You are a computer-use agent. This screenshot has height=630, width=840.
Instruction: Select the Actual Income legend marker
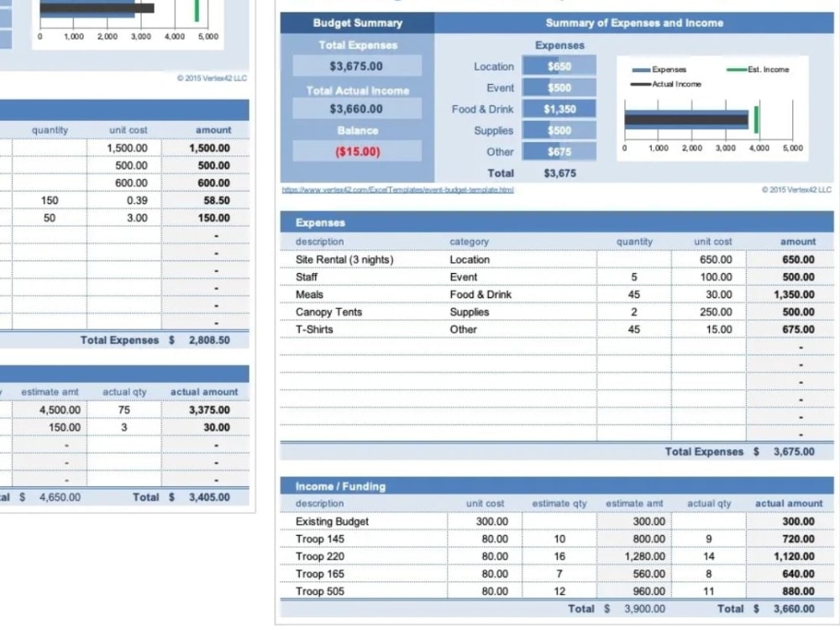coord(640,84)
